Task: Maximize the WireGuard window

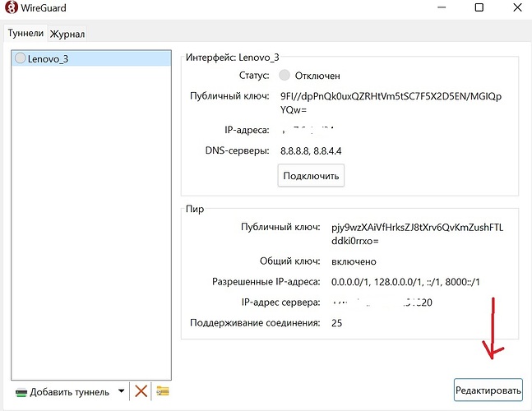Action: click(479, 7)
